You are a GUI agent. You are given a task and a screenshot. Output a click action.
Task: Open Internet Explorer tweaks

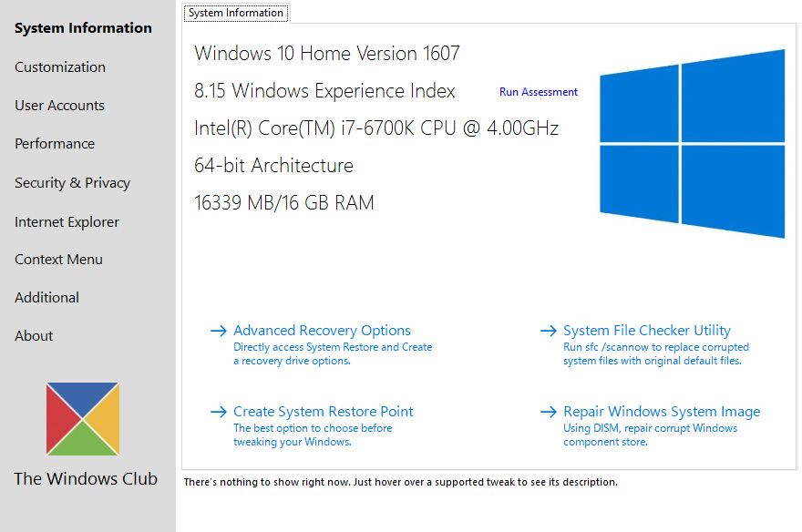[x=67, y=221]
